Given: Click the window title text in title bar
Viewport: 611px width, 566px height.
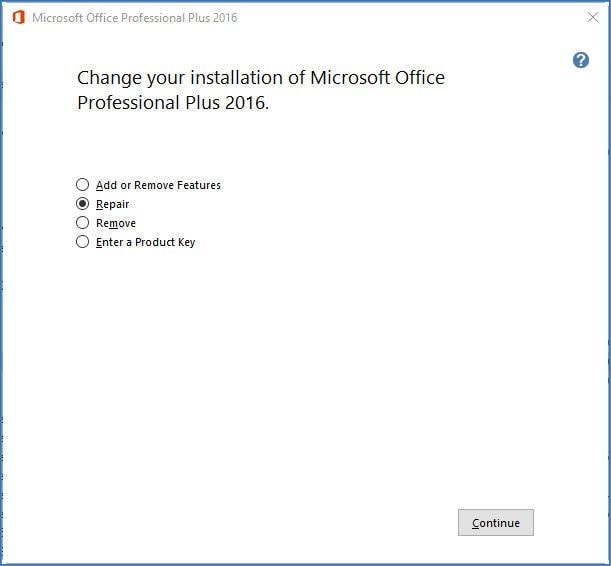Looking at the screenshot, I should (x=135, y=18).
